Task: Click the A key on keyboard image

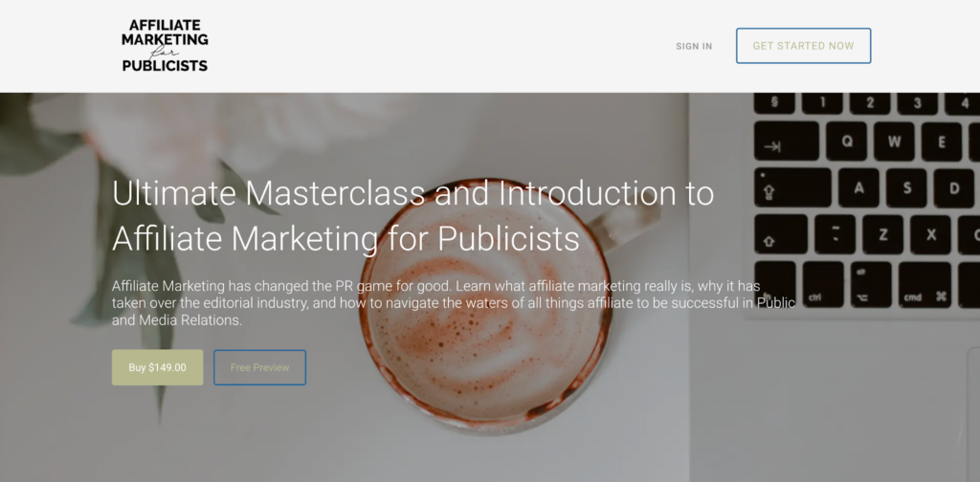Action: coord(858,188)
